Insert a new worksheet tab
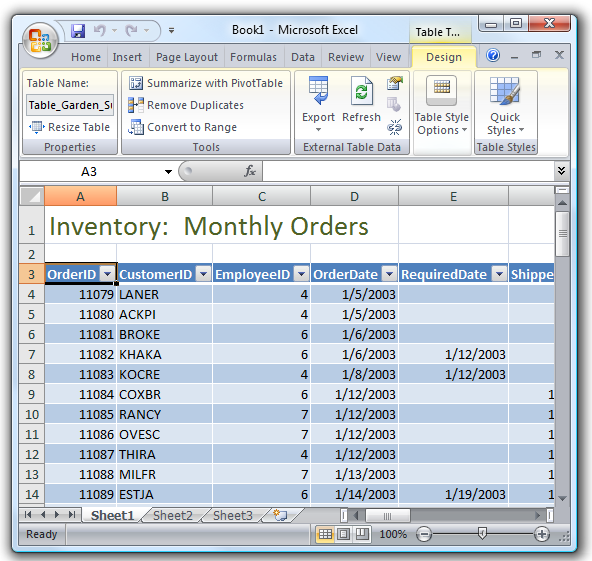592x561 pixels. pyautogui.click(x=280, y=515)
